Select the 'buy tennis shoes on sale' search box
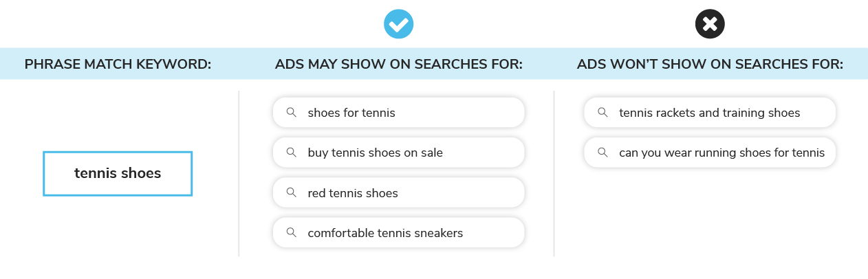868x279 pixels. coord(399,153)
